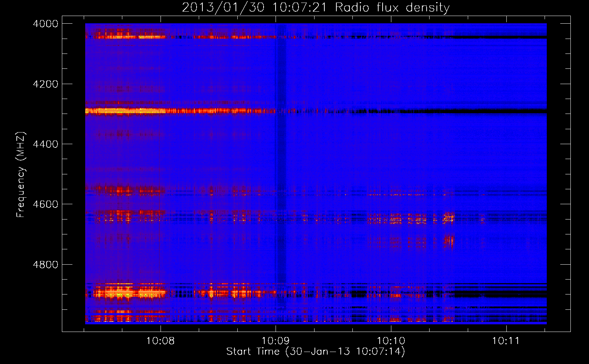This screenshot has width=589, height=364.
Task: Click the 10:10 time tick label
Action: pyautogui.click(x=391, y=341)
